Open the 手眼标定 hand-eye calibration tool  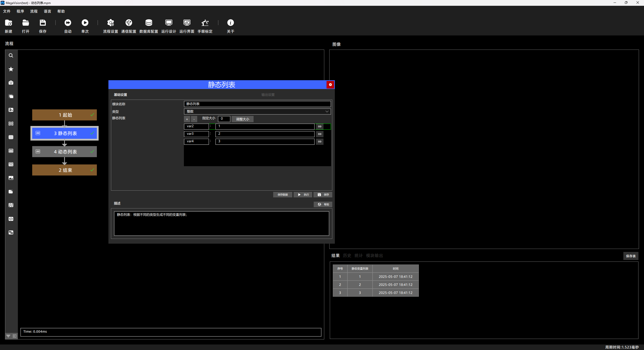pyautogui.click(x=205, y=26)
